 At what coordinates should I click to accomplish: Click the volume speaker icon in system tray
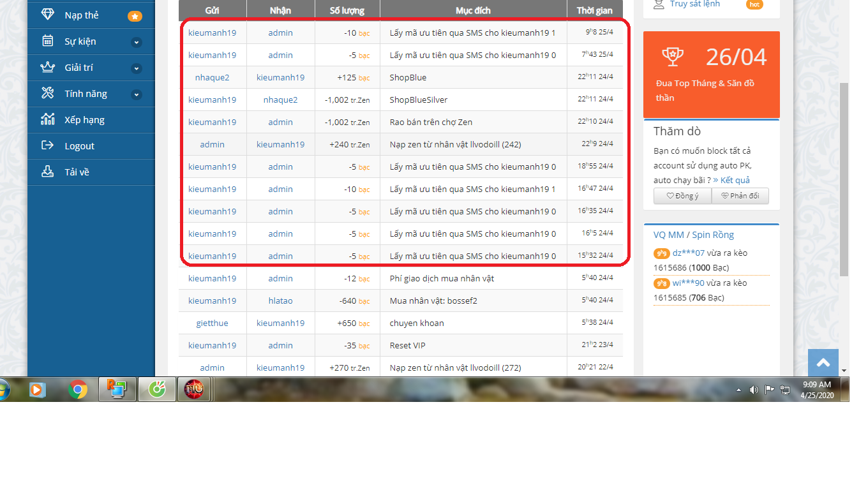tap(754, 389)
